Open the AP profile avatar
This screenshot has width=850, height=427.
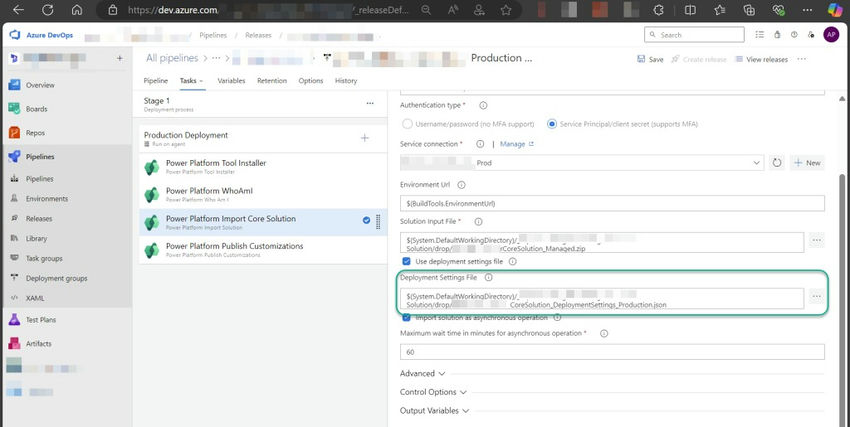pyautogui.click(x=831, y=35)
